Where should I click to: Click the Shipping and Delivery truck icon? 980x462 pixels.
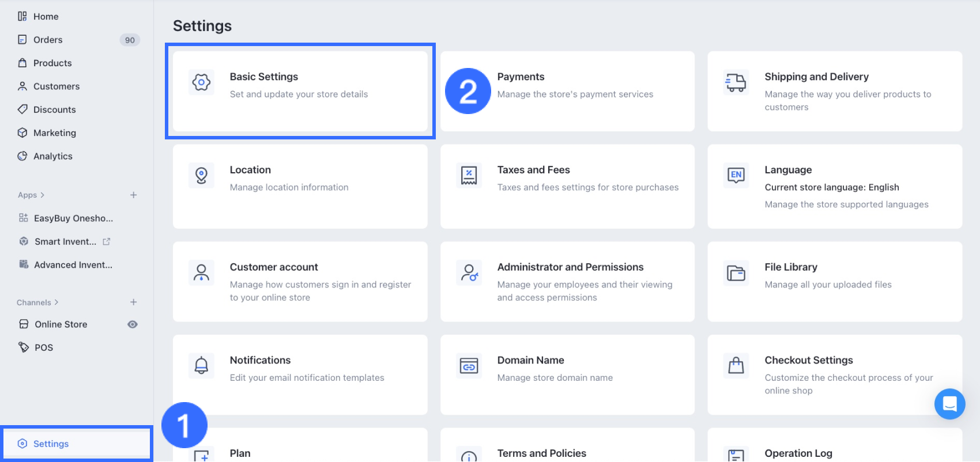click(736, 82)
